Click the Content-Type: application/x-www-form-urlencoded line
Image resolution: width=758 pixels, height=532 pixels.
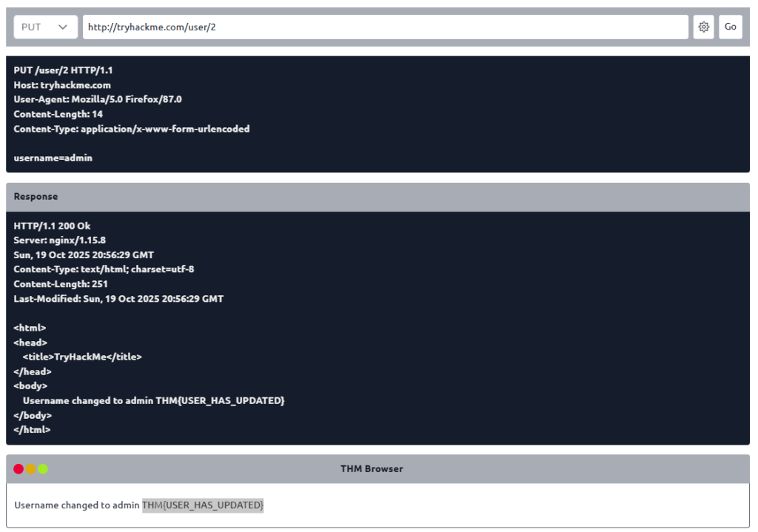(132, 129)
